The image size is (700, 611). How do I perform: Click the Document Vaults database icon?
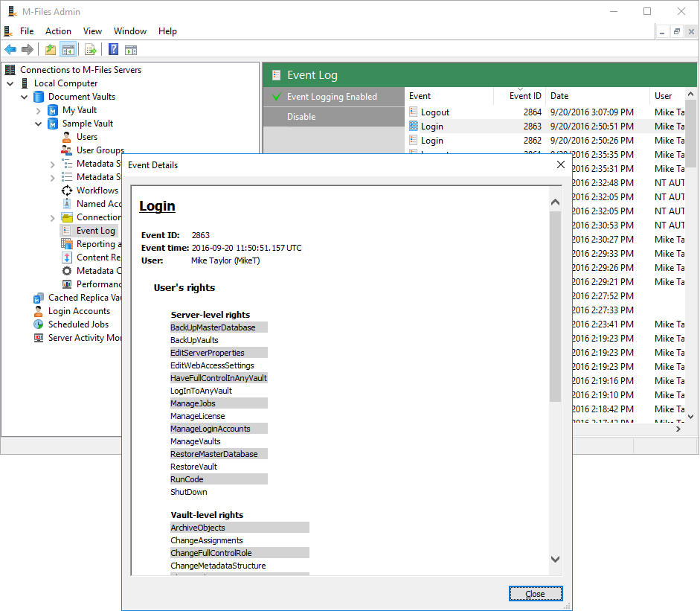pos(39,97)
